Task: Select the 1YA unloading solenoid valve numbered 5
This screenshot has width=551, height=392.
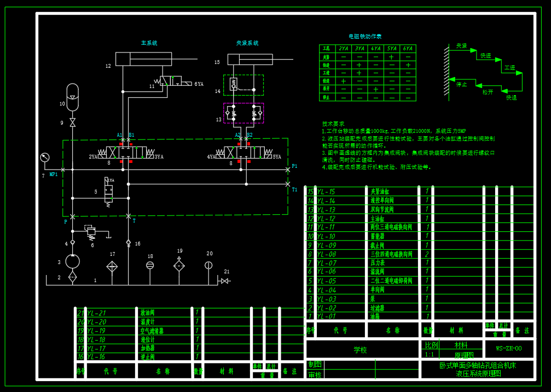Action: click(x=108, y=191)
